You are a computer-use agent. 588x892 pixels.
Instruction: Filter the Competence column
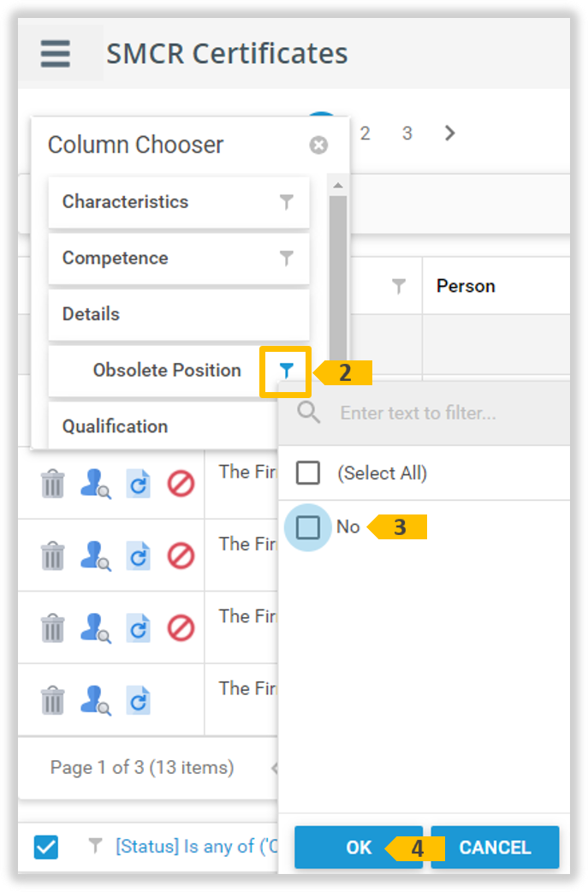pyautogui.click(x=287, y=259)
